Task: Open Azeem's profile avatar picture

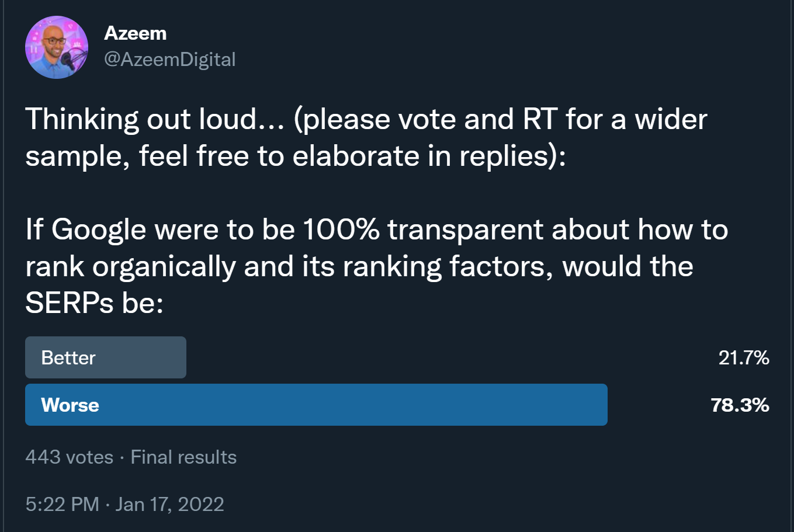Action: pyautogui.click(x=57, y=47)
